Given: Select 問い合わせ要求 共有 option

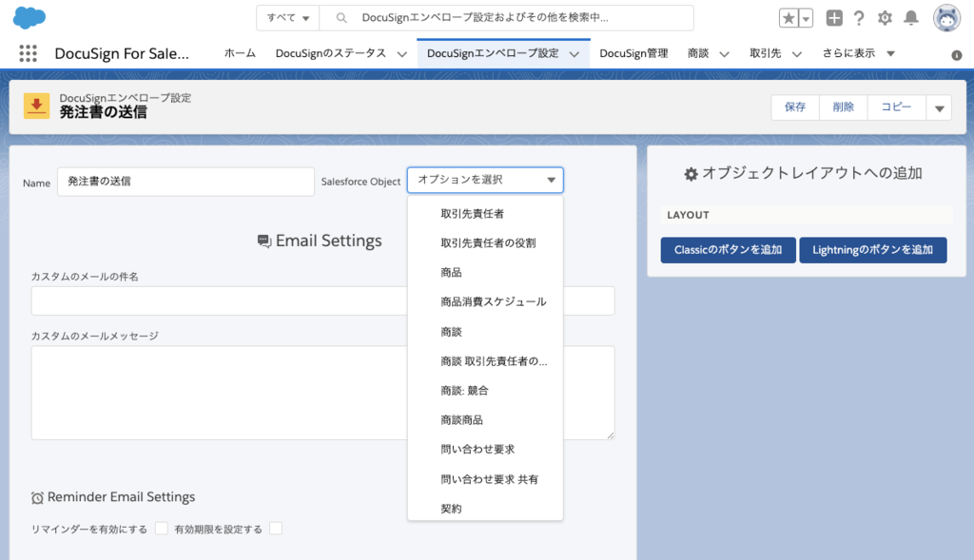Looking at the screenshot, I should pyautogui.click(x=485, y=479).
